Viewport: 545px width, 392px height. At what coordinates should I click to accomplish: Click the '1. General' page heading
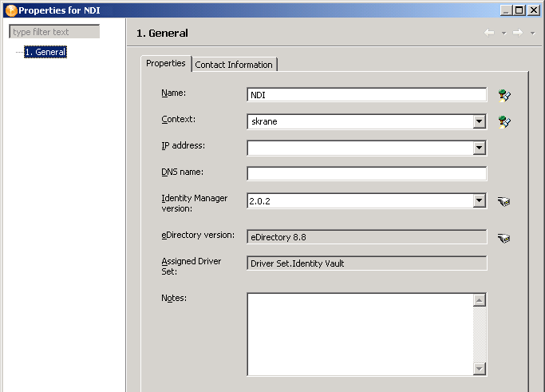click(x=162, y=33)
